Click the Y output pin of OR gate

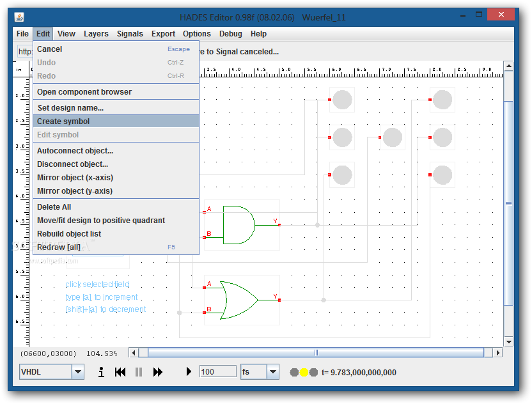click(x=279, y=300)
